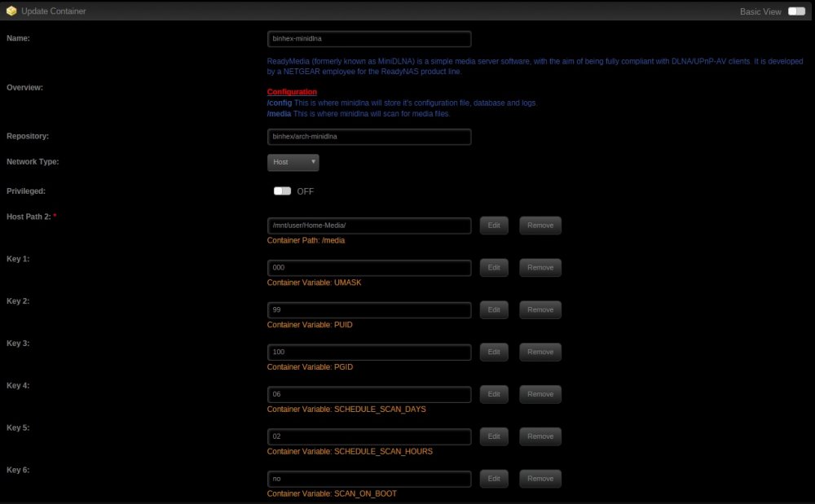
Task: Edit the PGID variable
Action: click(x=494, y=352)
